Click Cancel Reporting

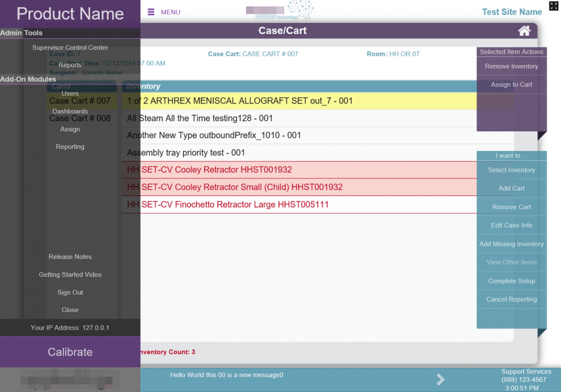(x=511, y=299)
